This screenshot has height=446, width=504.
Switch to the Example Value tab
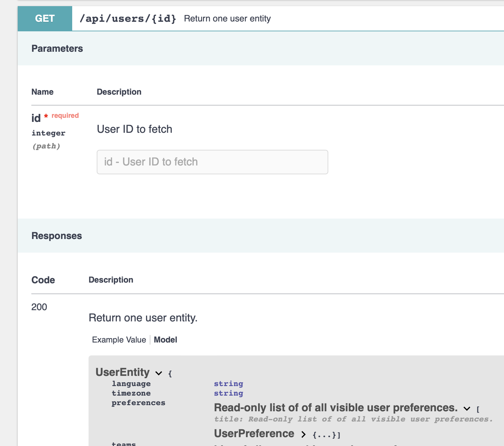coord(119,339)
